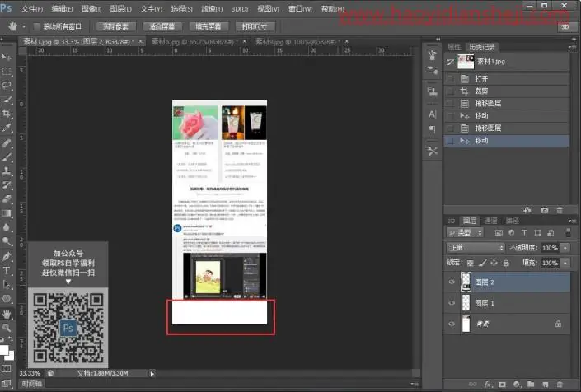Select the Brush tool
Screen dimensions: 581x392
7,157
